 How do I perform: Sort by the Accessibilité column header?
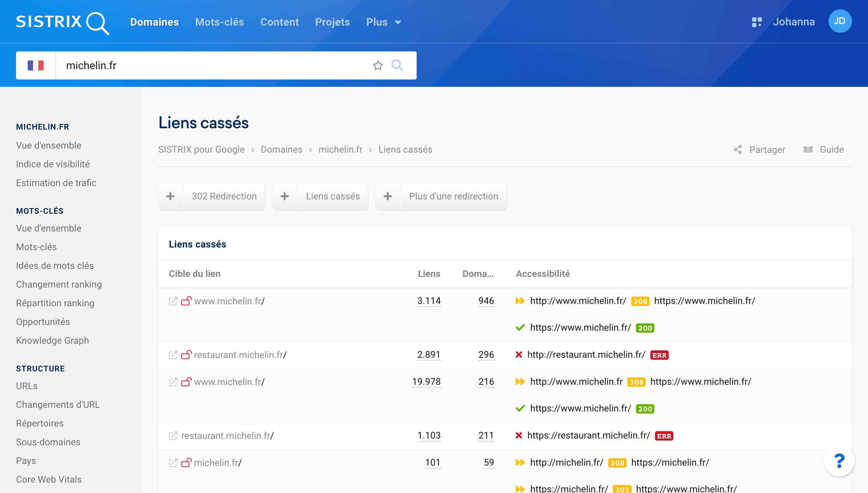[x=543, y=274]
